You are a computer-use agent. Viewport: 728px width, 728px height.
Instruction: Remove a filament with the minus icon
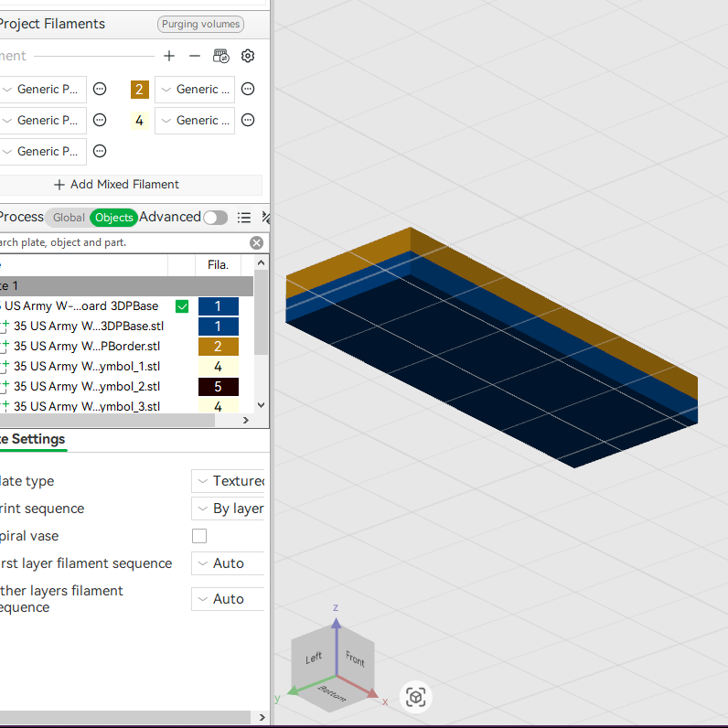(x=195, y=56)
